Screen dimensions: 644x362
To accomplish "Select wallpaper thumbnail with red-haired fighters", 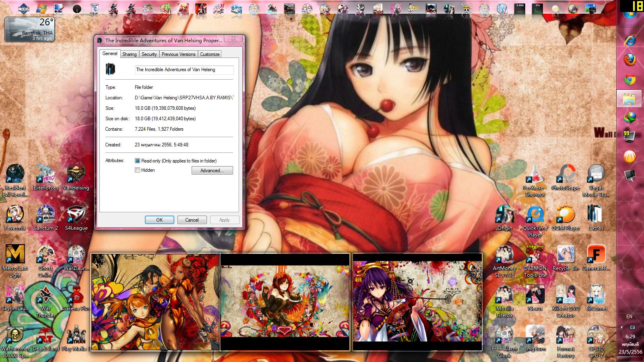I will (x=155, y=302).
